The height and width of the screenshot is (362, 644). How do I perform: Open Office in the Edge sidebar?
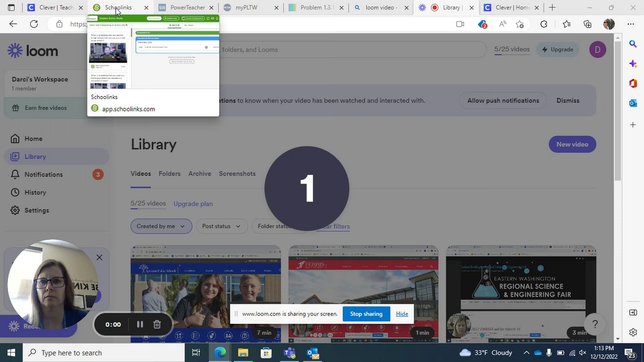click(x=633, y=83)
